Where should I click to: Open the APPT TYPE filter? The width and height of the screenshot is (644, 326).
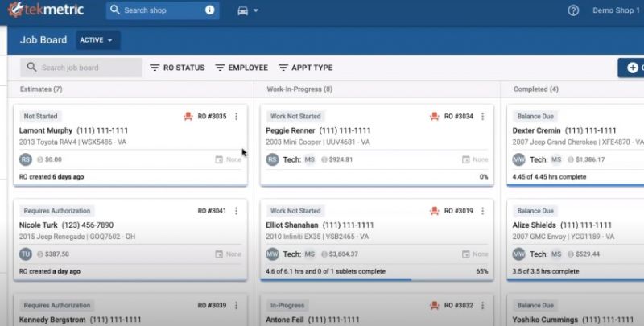click(x=305, y=68)
